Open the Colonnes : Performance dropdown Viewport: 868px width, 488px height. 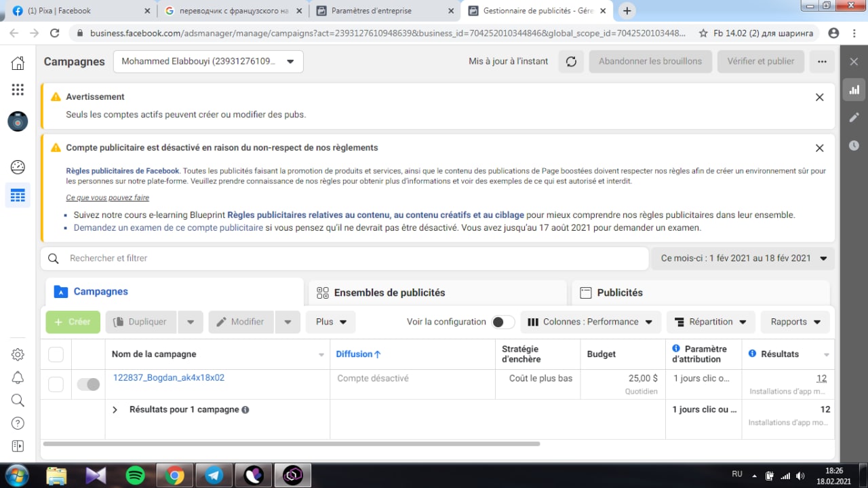[x=591, y=322]
